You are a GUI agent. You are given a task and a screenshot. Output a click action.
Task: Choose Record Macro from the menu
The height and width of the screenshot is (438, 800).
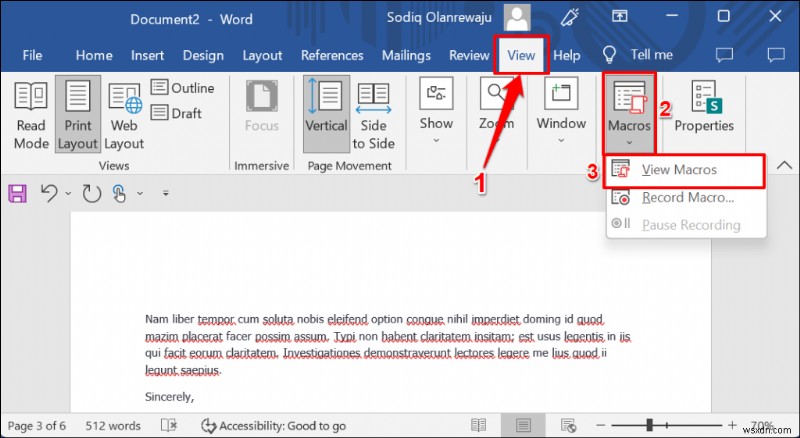686,198
